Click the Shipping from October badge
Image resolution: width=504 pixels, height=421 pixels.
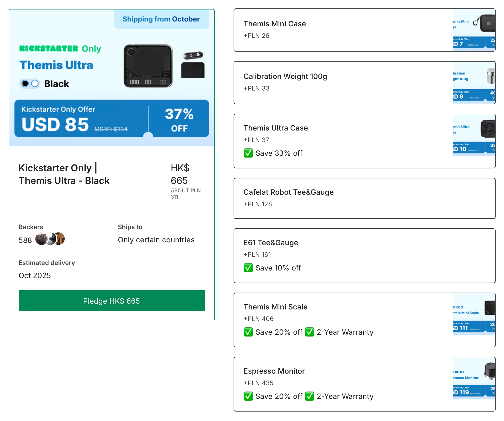tap(161, 19)
